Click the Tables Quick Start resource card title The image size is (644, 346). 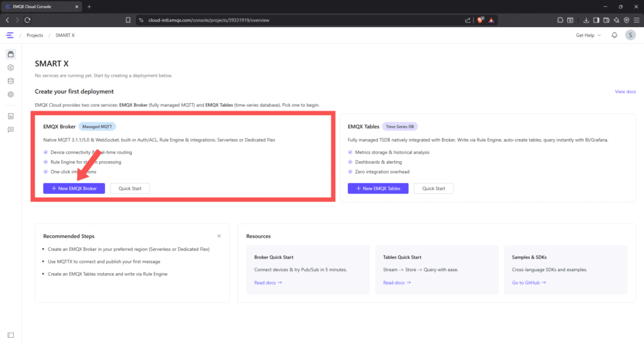pos(402,257)
